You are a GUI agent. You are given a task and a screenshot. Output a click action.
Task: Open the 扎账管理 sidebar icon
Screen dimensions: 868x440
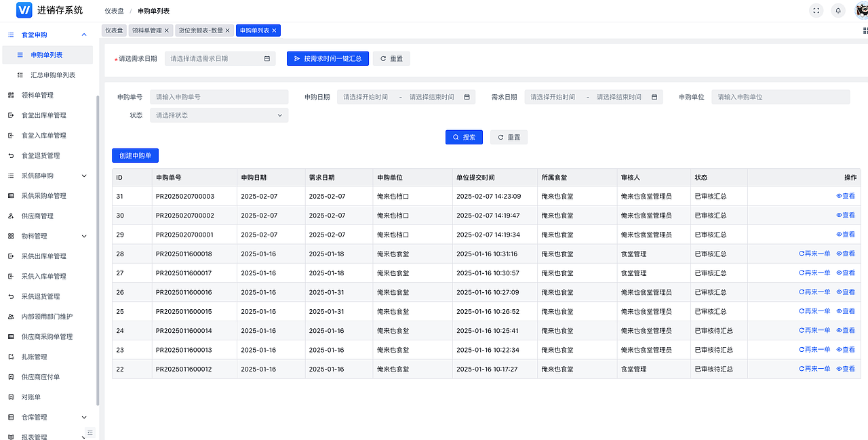click(x=10, y=356)
